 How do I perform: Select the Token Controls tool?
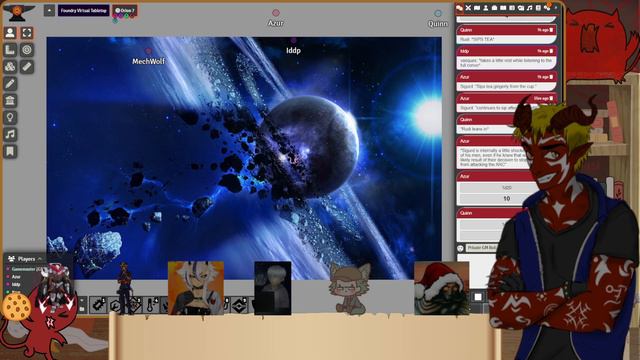pos(10,33)
